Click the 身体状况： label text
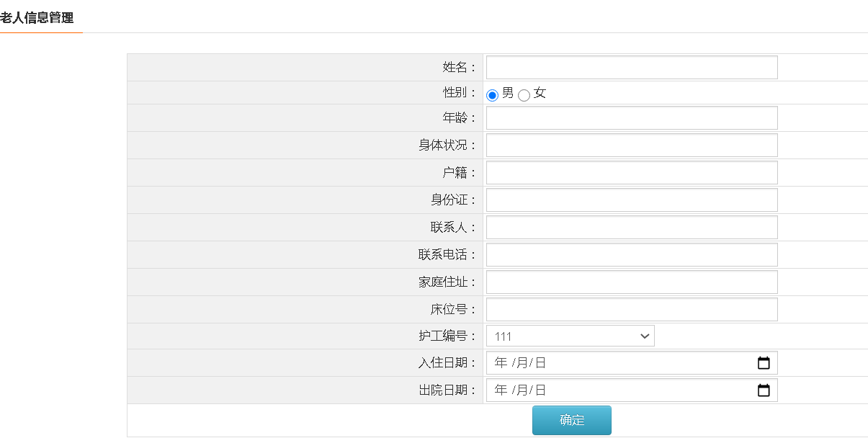 pyautogui.click(x=447, y=146)
